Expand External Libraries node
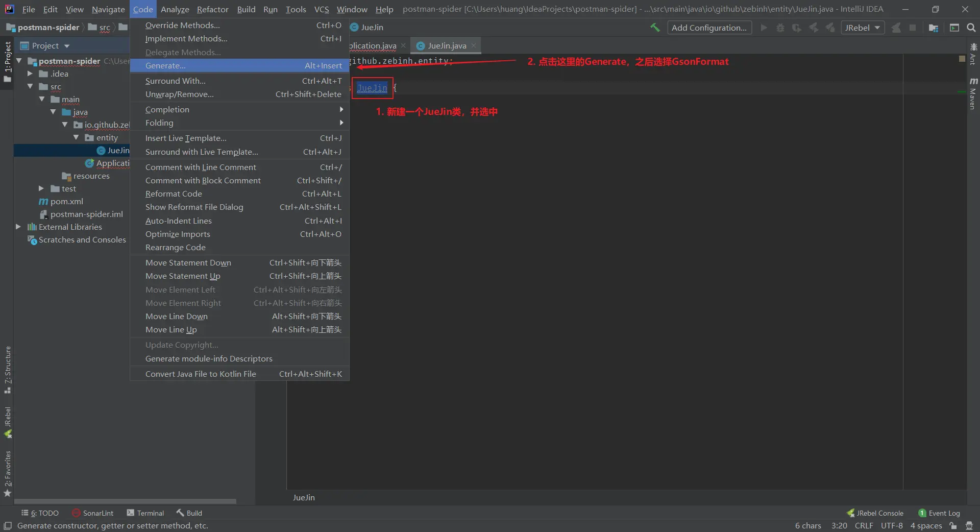Viewport: 980px width, 532px height. point(18,227)
